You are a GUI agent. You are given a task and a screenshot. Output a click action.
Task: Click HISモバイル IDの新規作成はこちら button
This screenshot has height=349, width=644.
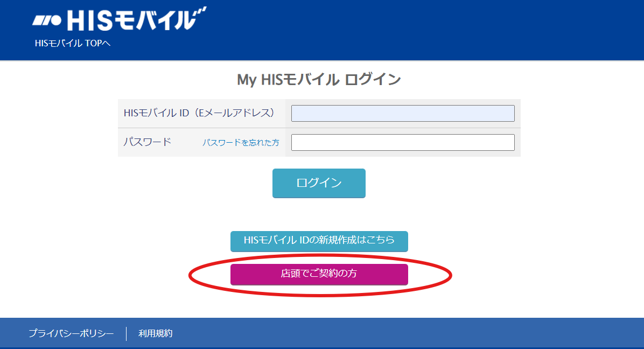[319, 241]
